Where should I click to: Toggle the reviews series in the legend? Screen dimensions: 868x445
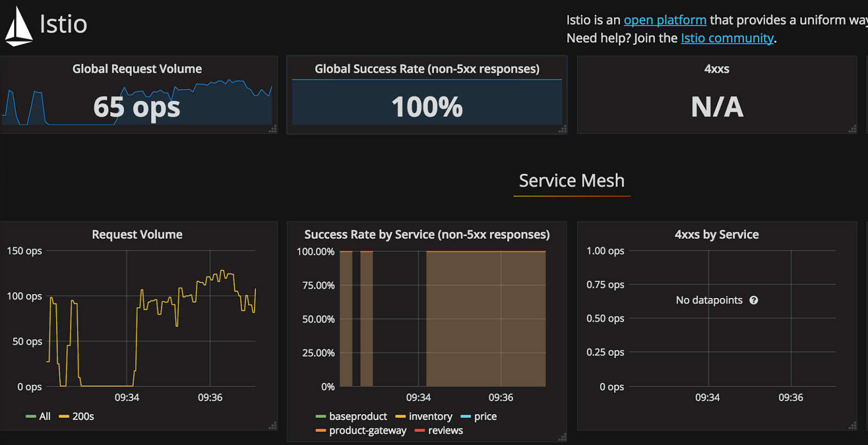click(446, 430)
